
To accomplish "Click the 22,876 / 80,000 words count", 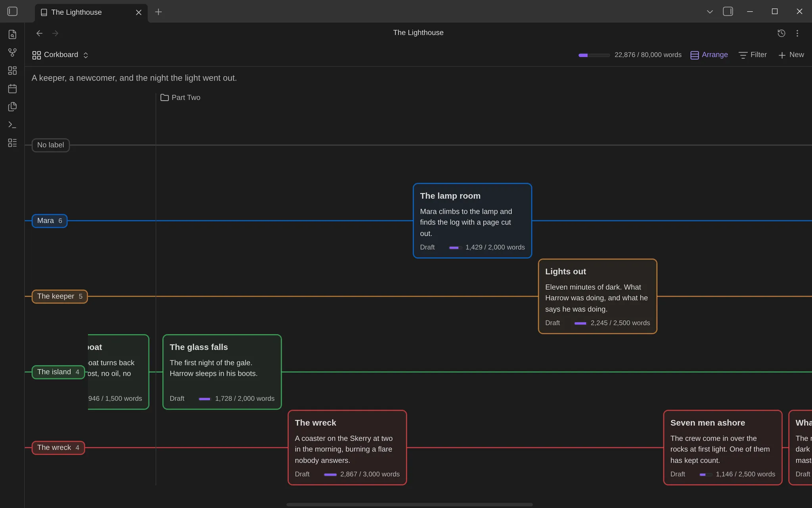I will coord(648,55).
